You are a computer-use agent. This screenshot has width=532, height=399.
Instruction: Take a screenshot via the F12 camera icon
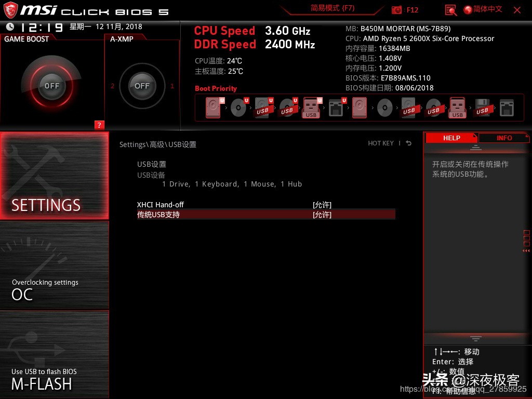[396, 9]
